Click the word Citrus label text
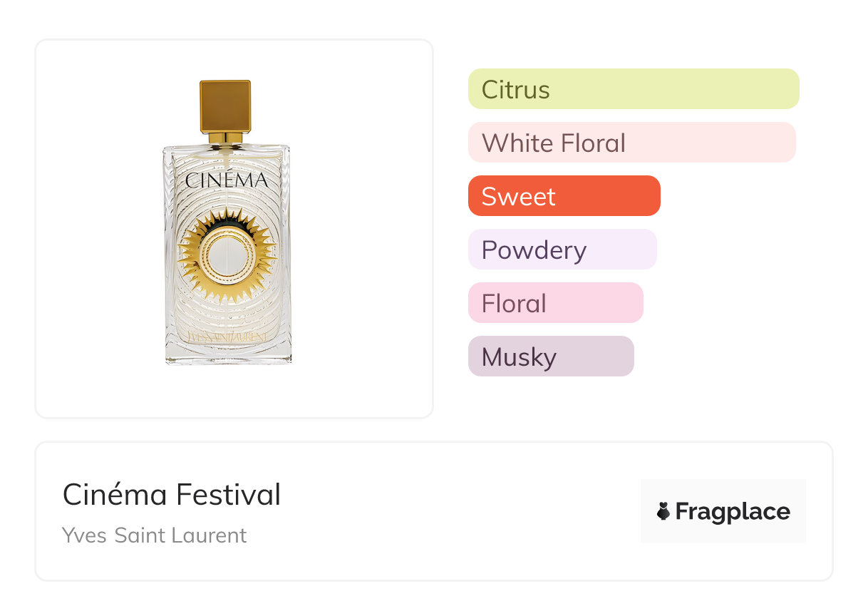Screen dimensions: 868x616 pos(515,90)
